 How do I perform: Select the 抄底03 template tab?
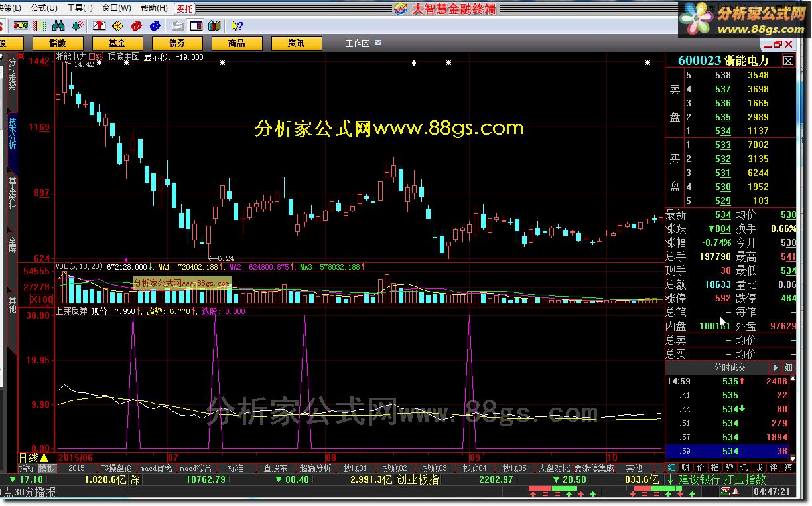pyautogui.click(x=435, y=468)
